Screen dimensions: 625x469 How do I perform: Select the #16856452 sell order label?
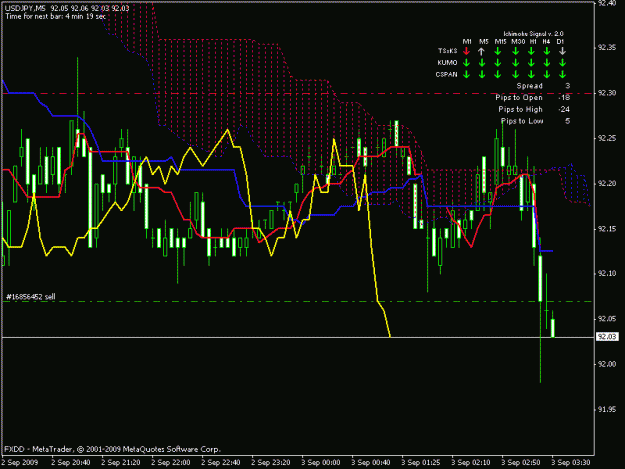31,297
